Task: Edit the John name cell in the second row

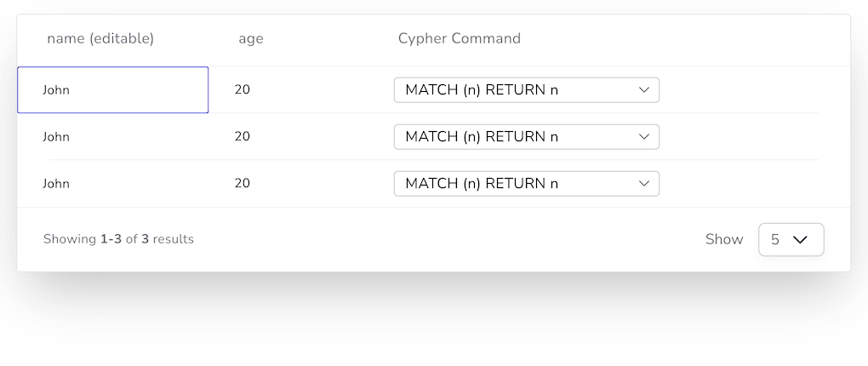Action: tap(56, 136)
